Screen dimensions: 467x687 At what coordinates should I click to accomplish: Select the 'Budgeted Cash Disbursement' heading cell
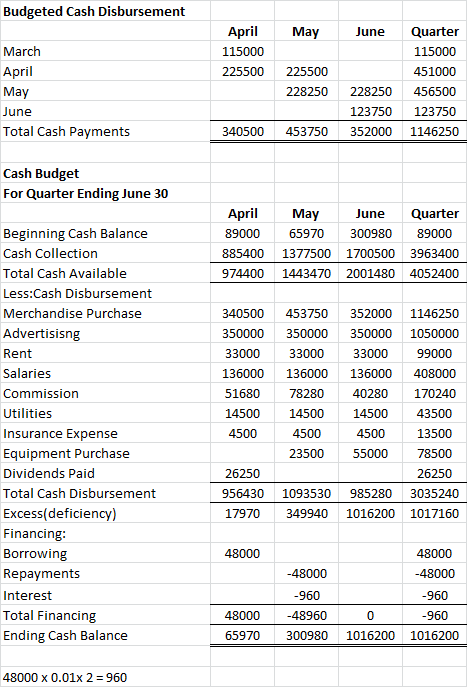tap(105, 11)
